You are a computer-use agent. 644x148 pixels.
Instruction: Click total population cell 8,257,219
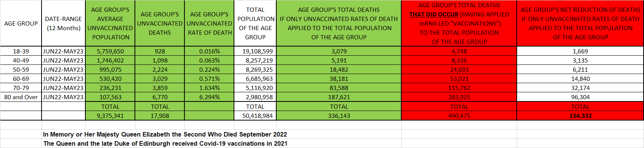pos(255,60)
